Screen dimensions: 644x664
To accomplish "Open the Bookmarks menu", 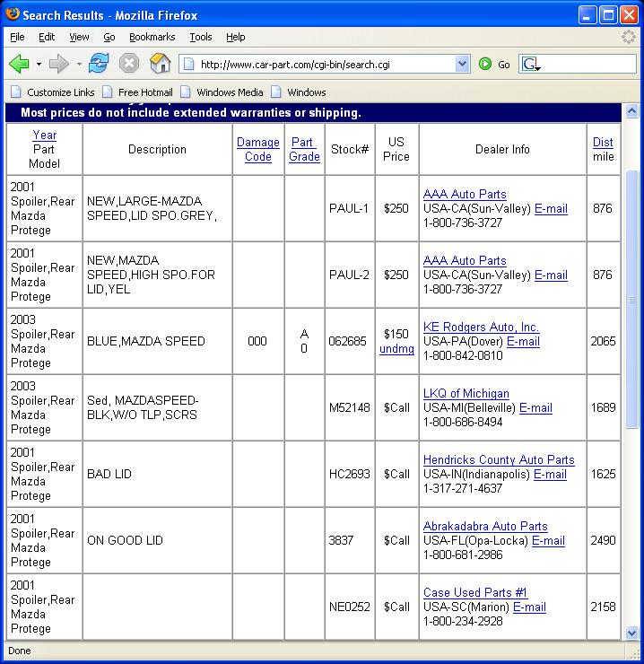I will tap(152, 37).
